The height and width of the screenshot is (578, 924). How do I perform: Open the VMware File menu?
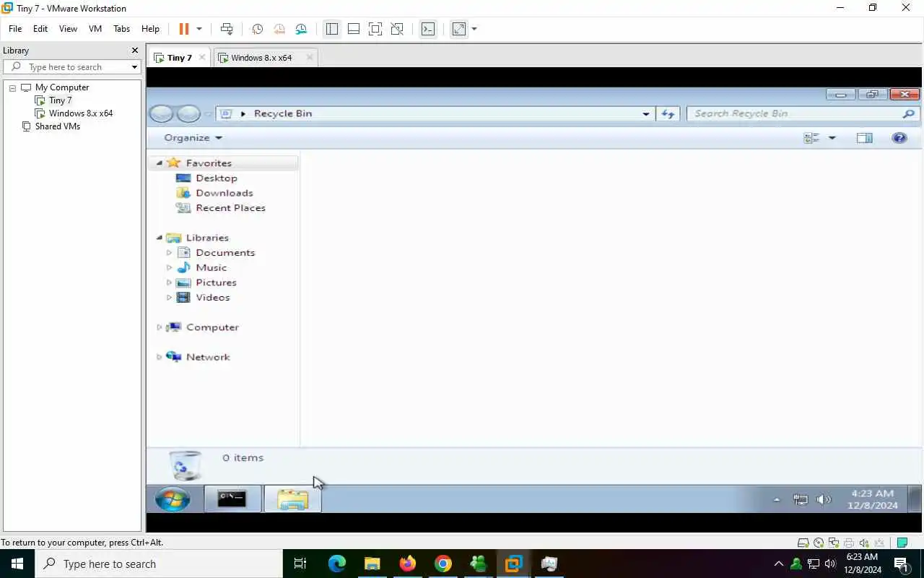click(x=15, y=29)
